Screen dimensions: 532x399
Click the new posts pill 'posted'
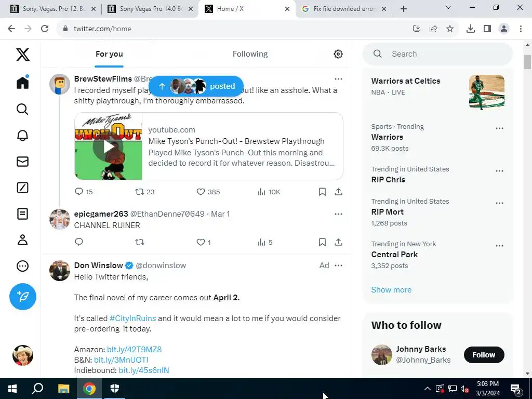pyautogui.click(x=196, y=86)
